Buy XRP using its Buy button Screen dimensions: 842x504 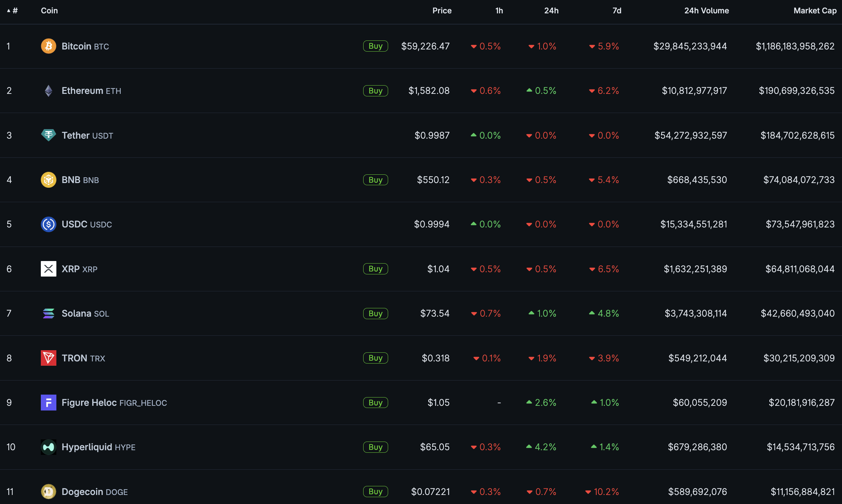point(375,269)
